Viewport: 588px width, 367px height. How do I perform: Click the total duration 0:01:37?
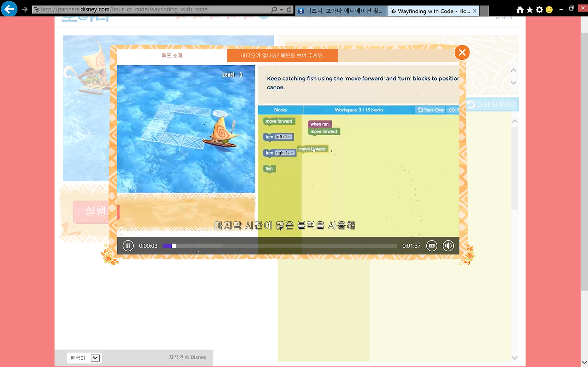point(412,246)
